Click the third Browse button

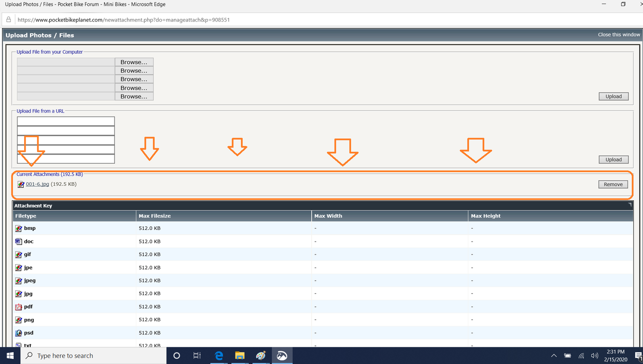coord(134,79)
